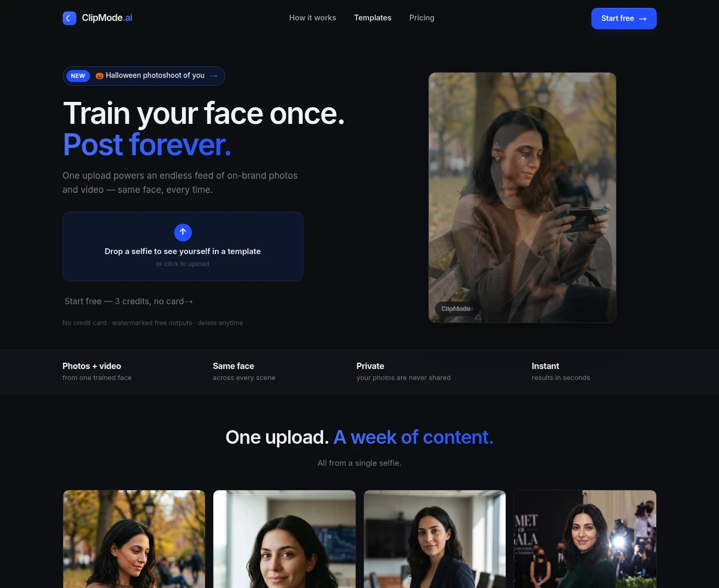Image resolution: width=719 pixels, height=588 pixels.
Task: Click 'your photos are never shared' text
Action: coord(403,378)
